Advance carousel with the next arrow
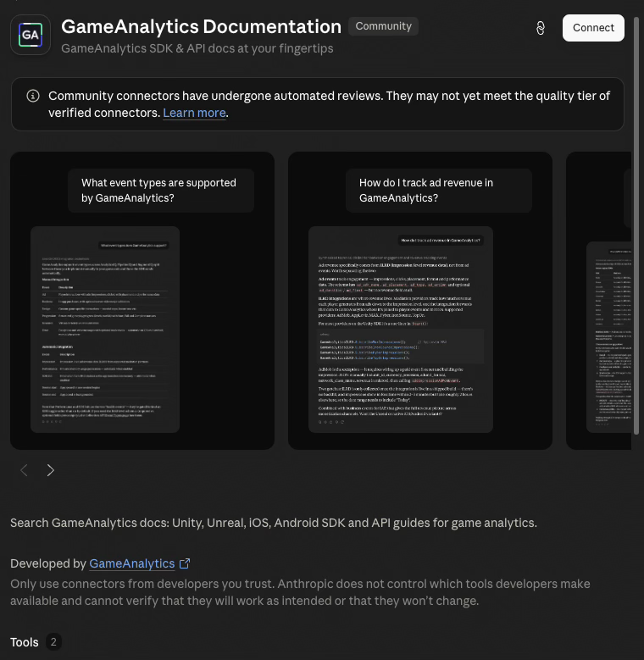The image size is (644, 660). coord(51,470)
